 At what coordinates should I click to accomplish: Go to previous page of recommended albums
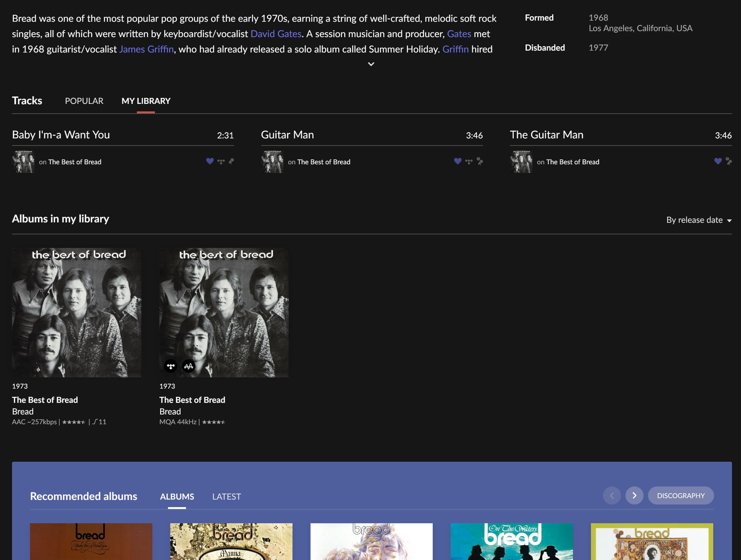612,496
